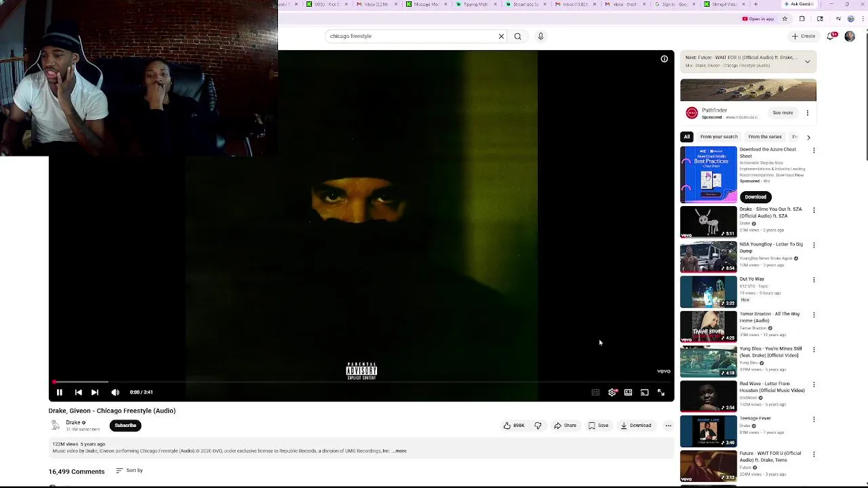Viewport: 868px width, 488px height.
Task: Open Drake channel name link
Action: [73, 422]
